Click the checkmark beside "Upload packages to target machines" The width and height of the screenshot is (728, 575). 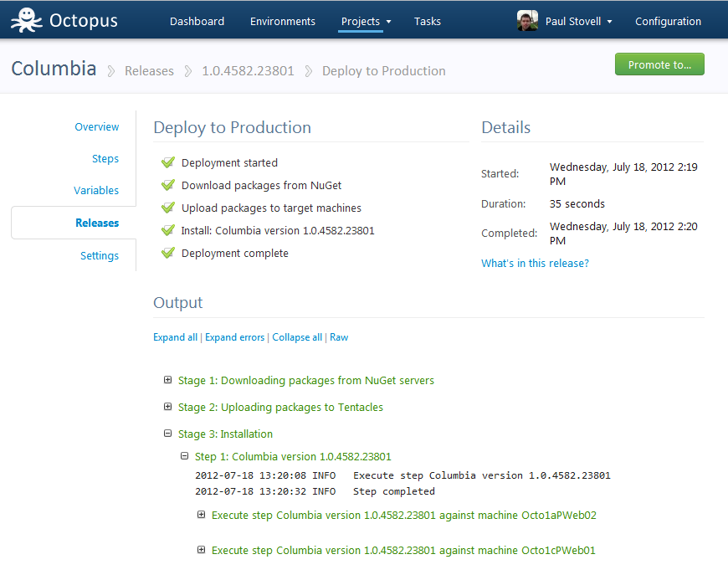click(x=167, y=208)
